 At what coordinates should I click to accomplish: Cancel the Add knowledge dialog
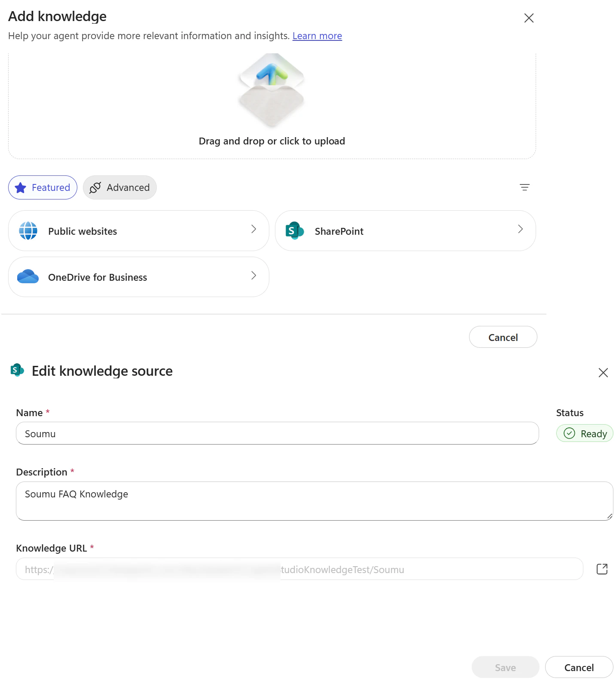pos(503,337)
